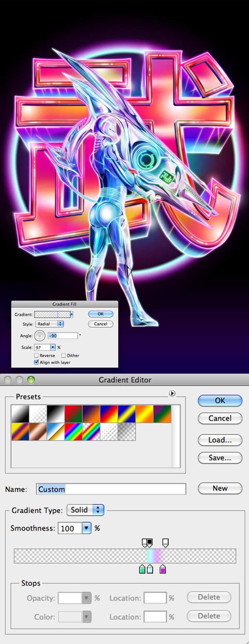
Task: Click the gradient preview in Gradient Fill
Action: (x=52, y=315)
